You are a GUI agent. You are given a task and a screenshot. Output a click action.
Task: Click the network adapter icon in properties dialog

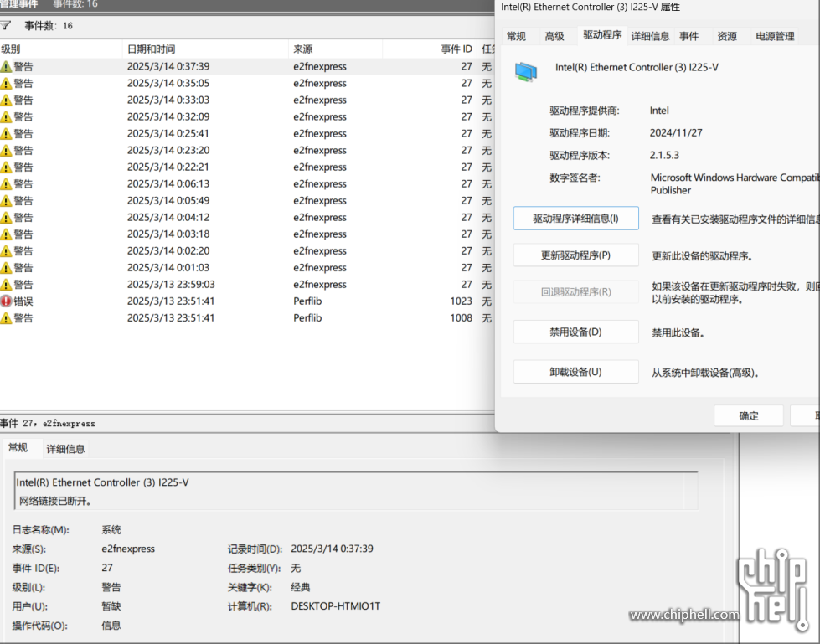click(x=525, y=72)
